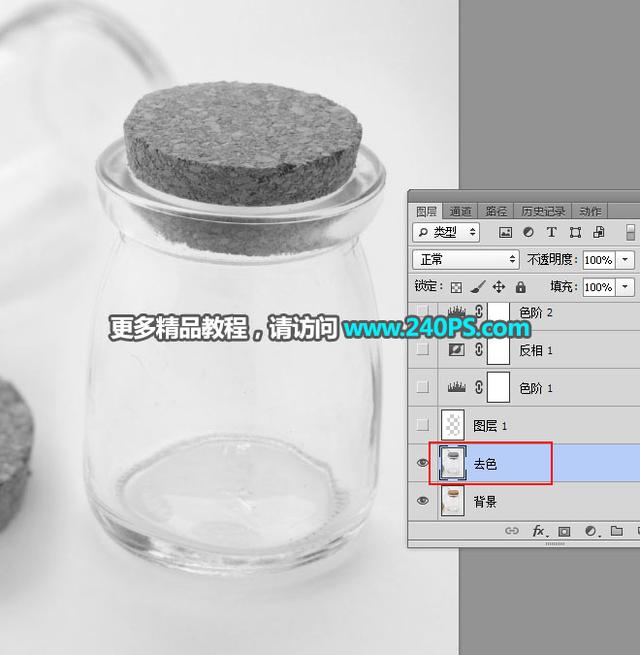Screen dimensions: 640x655
Task: Open the 正常 blend mode dropdown
Action: pos(466,259)
